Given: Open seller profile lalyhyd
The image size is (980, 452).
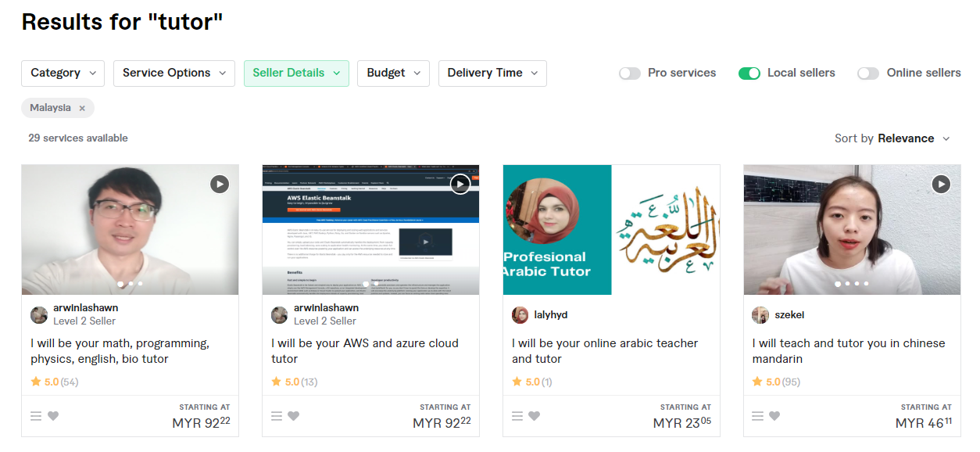Looking at the screenshot, I should click(551, 314).
